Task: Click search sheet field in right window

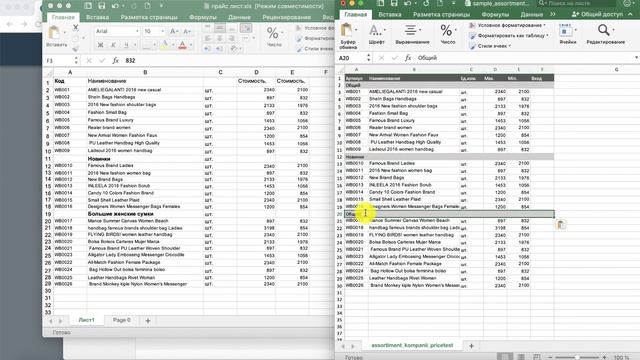Action: tap(576, 3)
